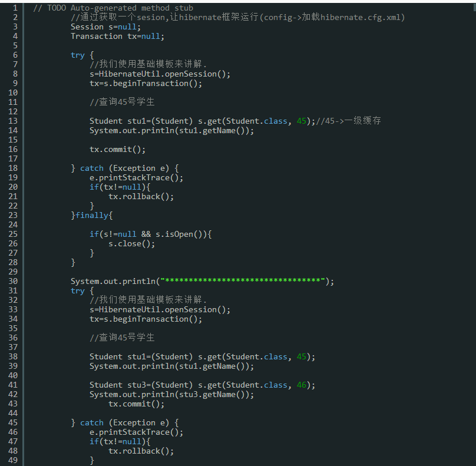Click the '//查询45号学生' comment on line 11
This screenshot has width=476, height=466.
[122, 102]
